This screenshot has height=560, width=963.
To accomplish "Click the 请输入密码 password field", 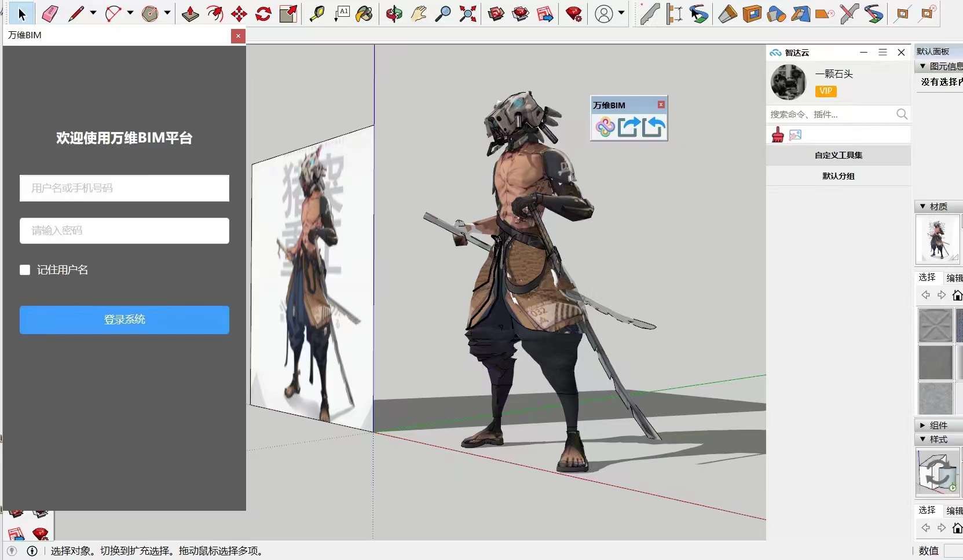I will coord(125,230).
